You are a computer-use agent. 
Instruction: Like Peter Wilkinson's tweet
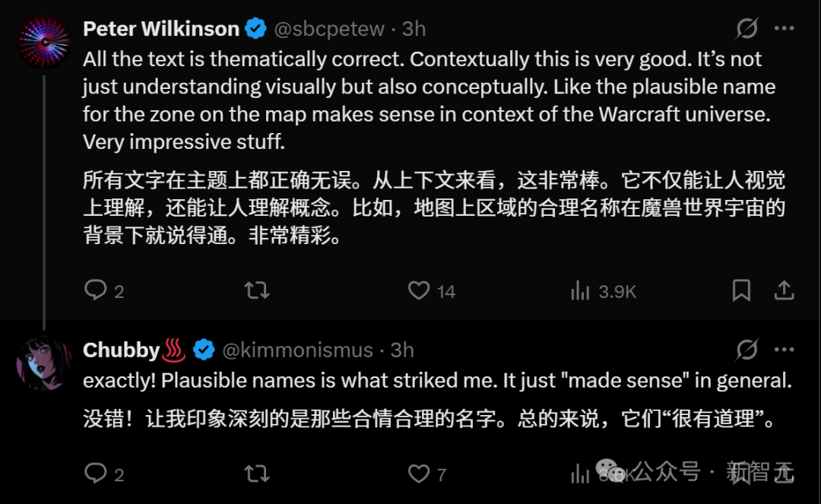[418, 290]
